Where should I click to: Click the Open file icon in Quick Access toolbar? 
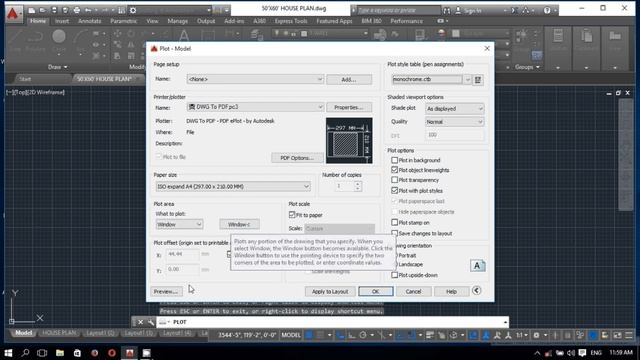pos(43,10)
